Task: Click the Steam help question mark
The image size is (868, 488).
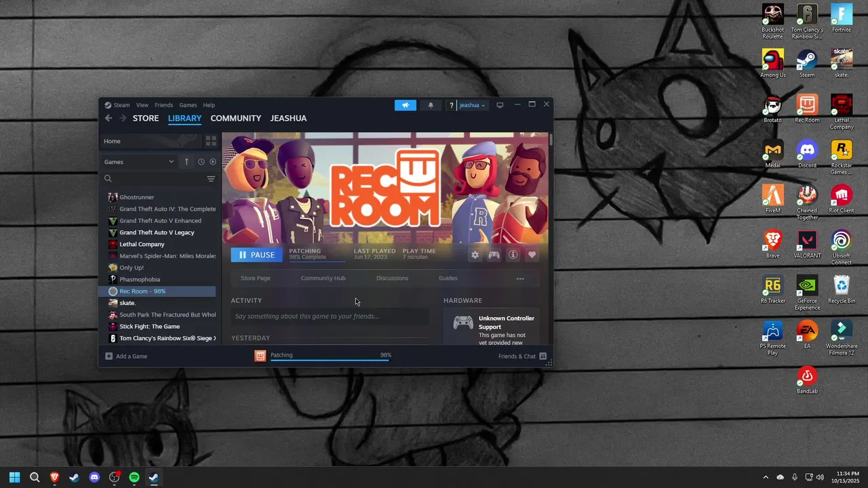Action: (452, 105)
